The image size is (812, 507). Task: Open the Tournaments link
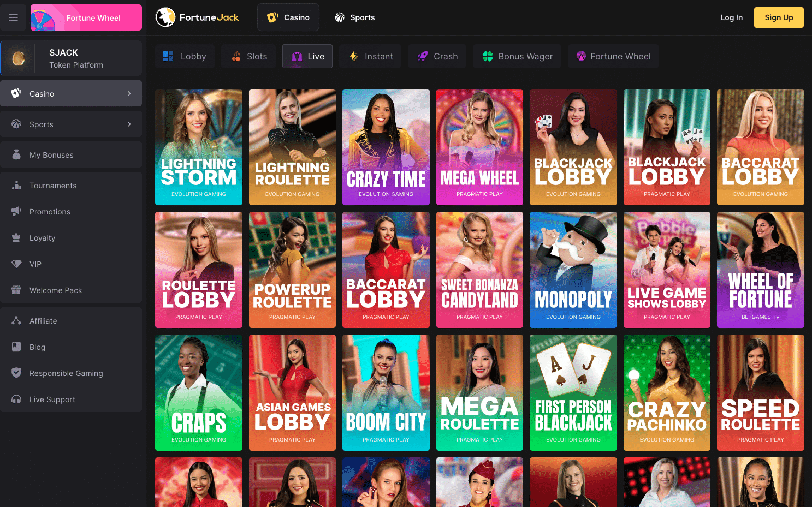71,185
